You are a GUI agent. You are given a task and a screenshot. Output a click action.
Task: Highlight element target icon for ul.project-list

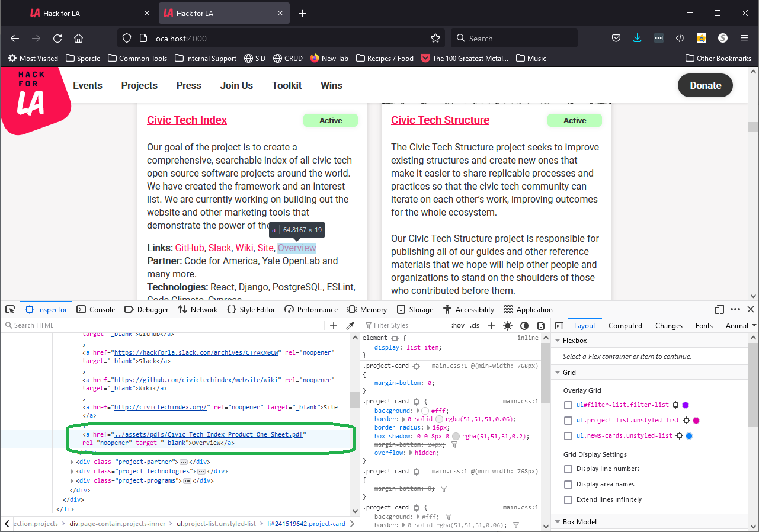(686, 421)
